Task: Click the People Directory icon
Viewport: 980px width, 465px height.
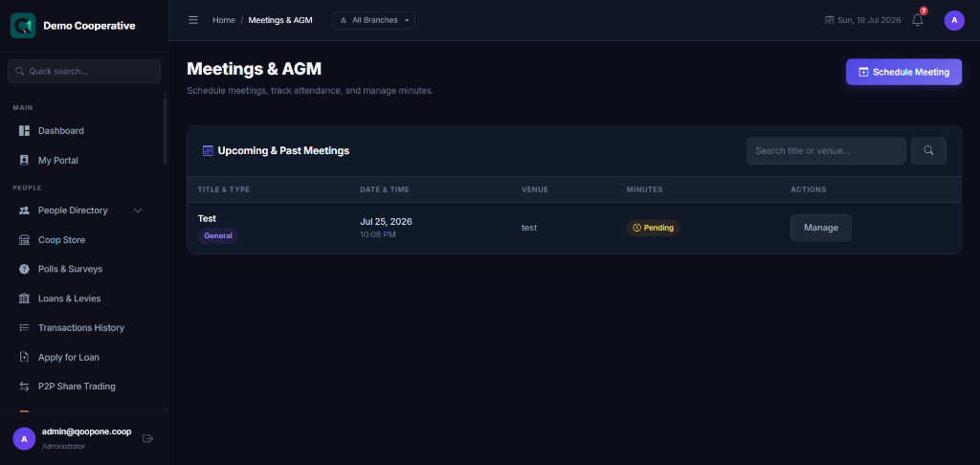Action: click(24, 210)
